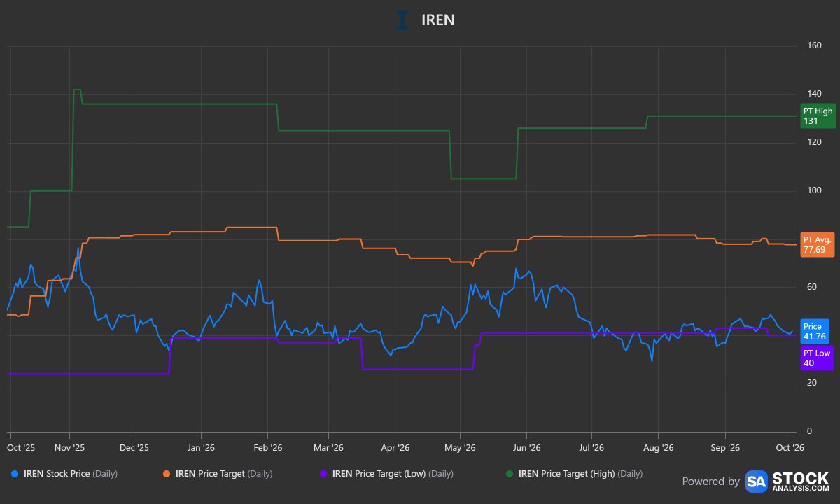Click the Jan '26 x-axis label
This screenshot has height=504, width=840.
click(x=201, y=447)
